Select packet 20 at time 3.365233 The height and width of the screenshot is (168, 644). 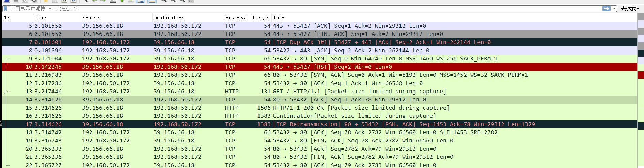319,149
